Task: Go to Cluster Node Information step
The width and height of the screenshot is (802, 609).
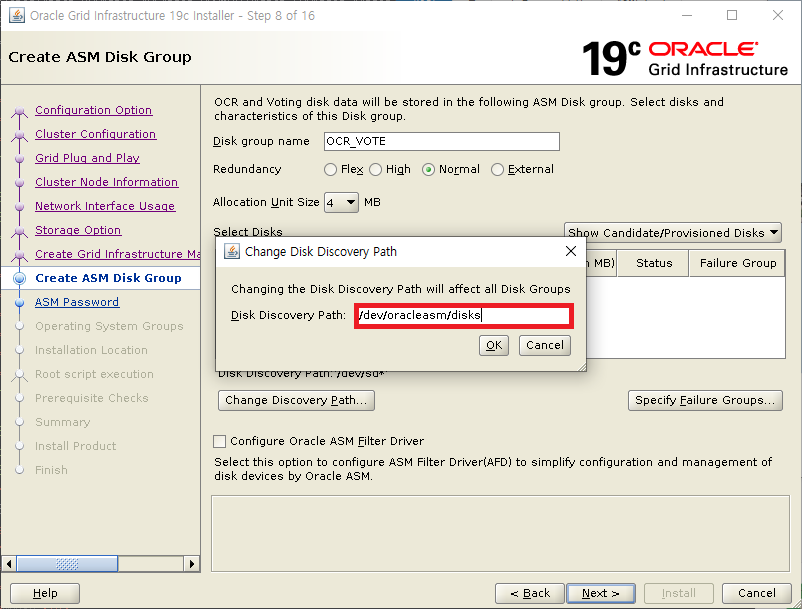Action: tap(106, 182)
